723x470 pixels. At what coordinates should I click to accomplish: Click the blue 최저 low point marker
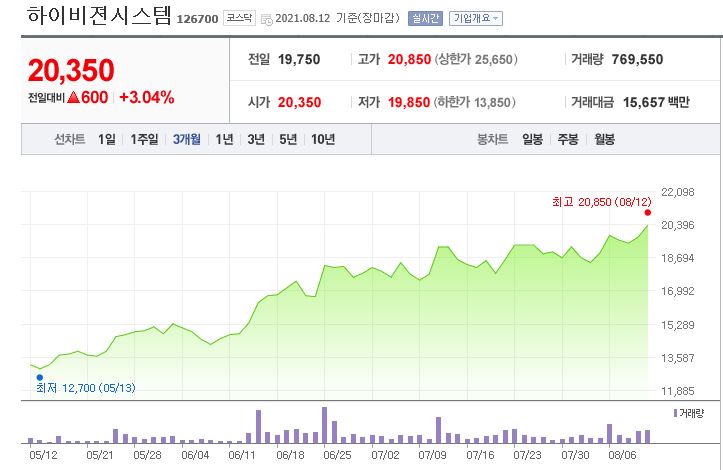click(x=40, y=377)
